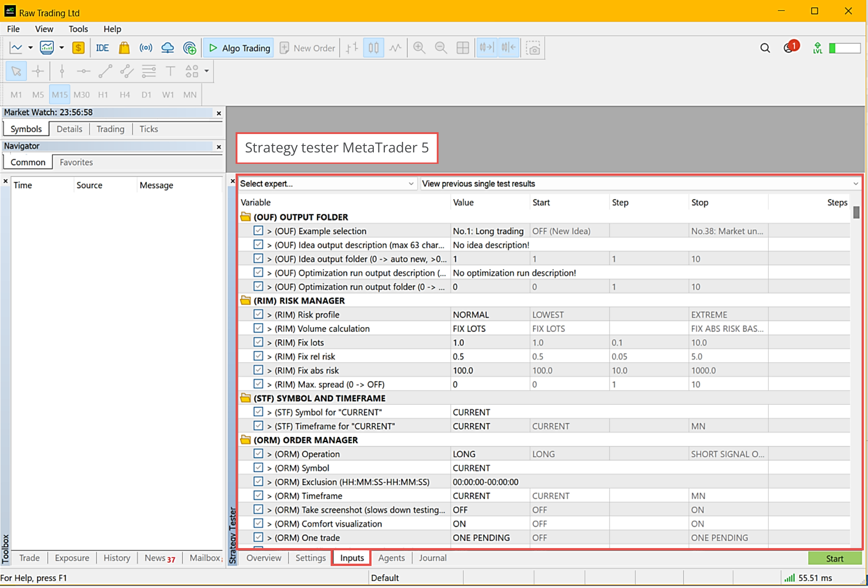Switch to candlestick chart view
868x588 pixels.
[374, 48]
